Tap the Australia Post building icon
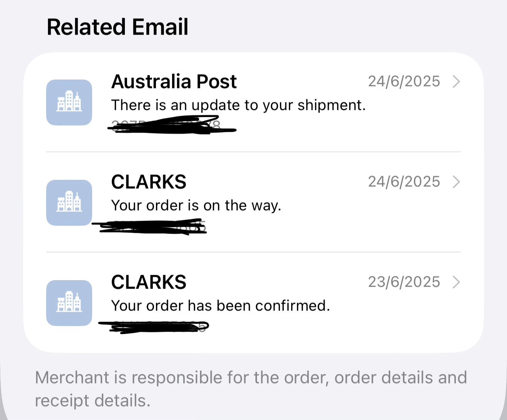The image size is (507, 420). point(69,102)
